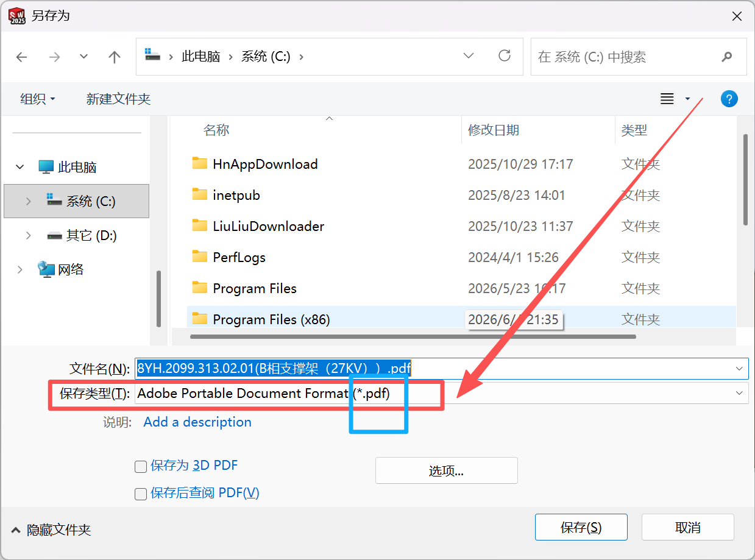Open the address bar history dropdown
This screenshot has height=560, width=755.
tap(469, 56)
